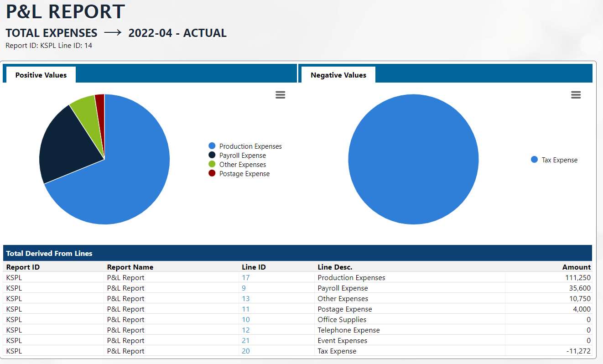Select the Negative Values tab

(338, 75)
